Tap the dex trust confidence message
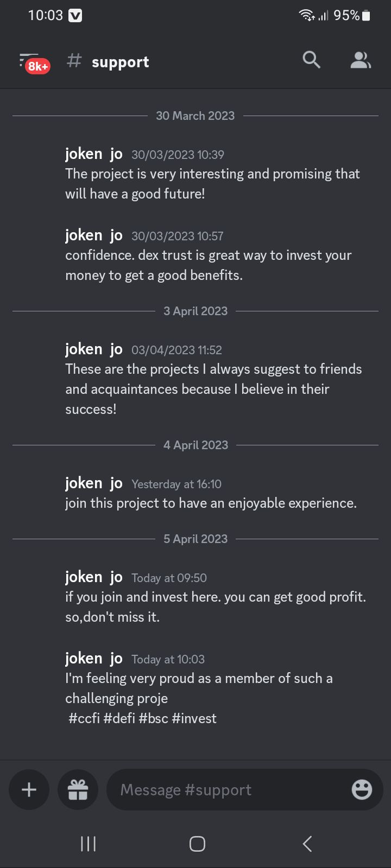 209,265
